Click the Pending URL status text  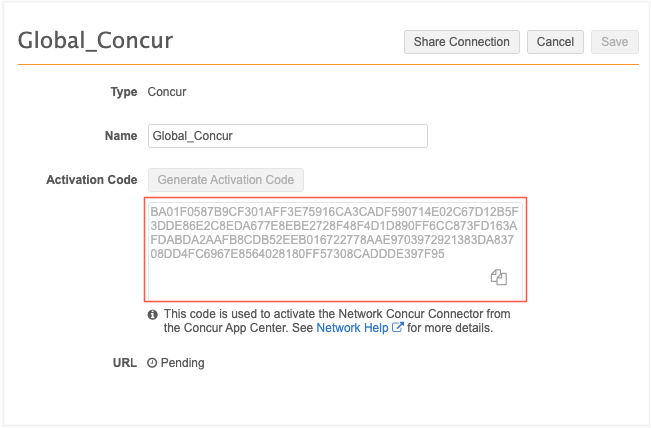coord(182,363)
